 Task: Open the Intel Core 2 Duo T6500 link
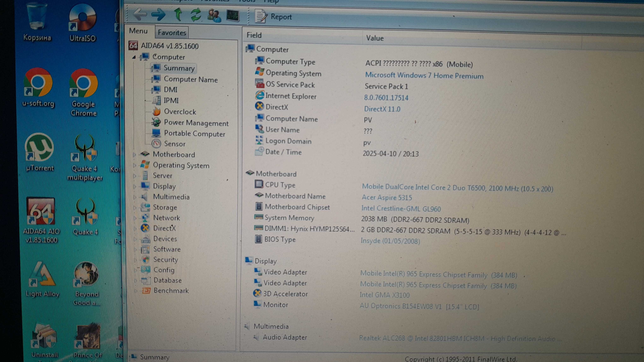coord(457,188)
